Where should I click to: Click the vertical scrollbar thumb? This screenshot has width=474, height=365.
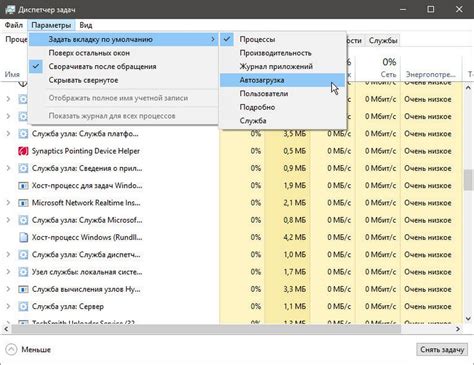tap(468, 180)
